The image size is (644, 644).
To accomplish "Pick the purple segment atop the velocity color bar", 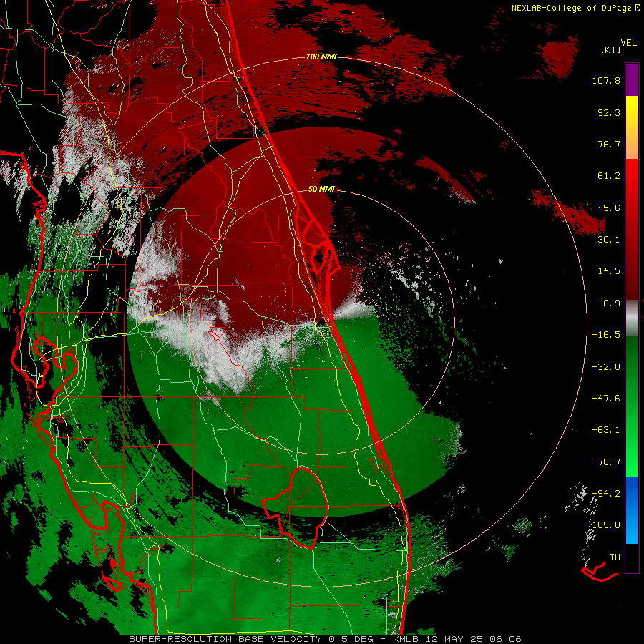I will pyautogui.click(x=632, y=79).
